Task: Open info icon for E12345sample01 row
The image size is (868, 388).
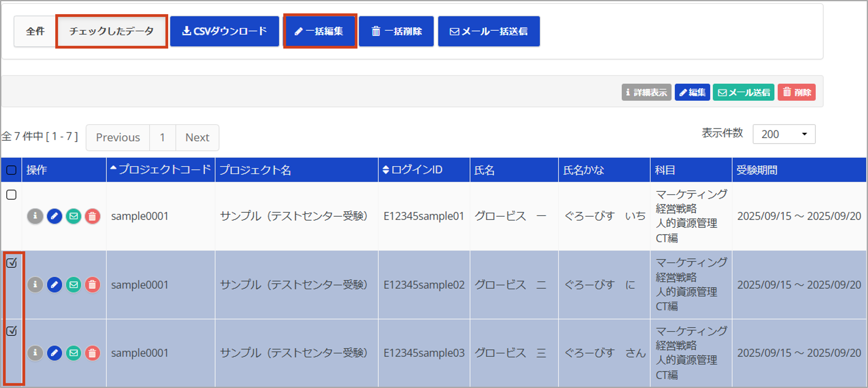Action: 35,216
